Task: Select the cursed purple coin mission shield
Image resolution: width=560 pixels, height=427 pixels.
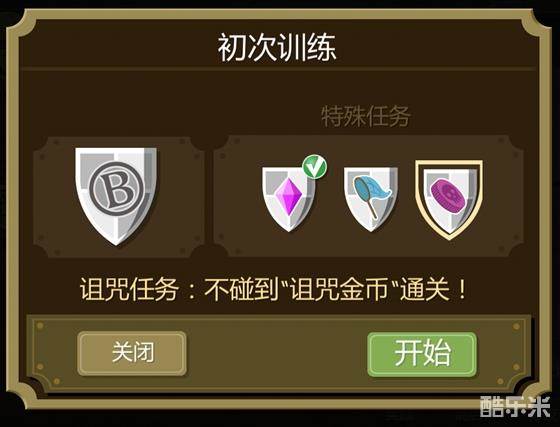Action: click(x=449, y=200)
